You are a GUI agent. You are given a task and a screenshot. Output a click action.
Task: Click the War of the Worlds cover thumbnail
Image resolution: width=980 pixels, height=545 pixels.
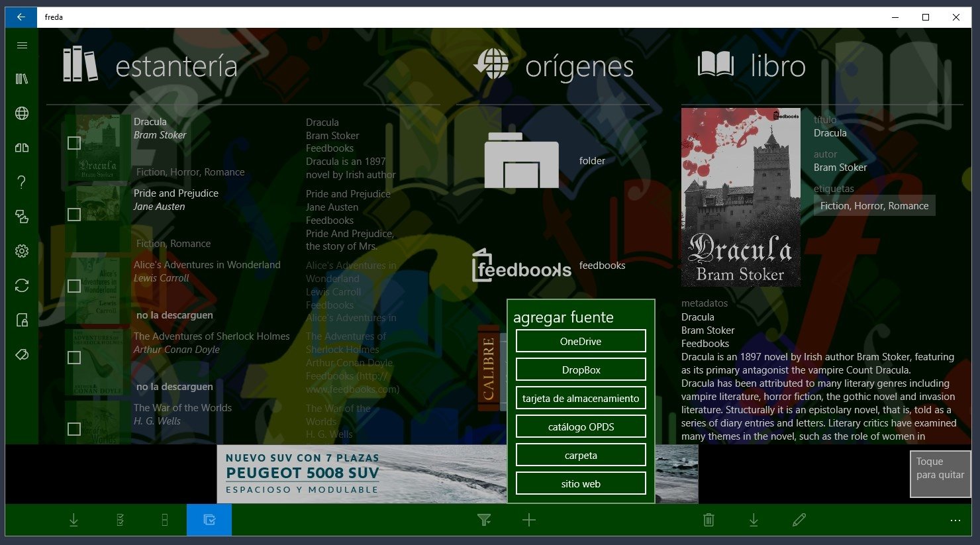point(98,422)
